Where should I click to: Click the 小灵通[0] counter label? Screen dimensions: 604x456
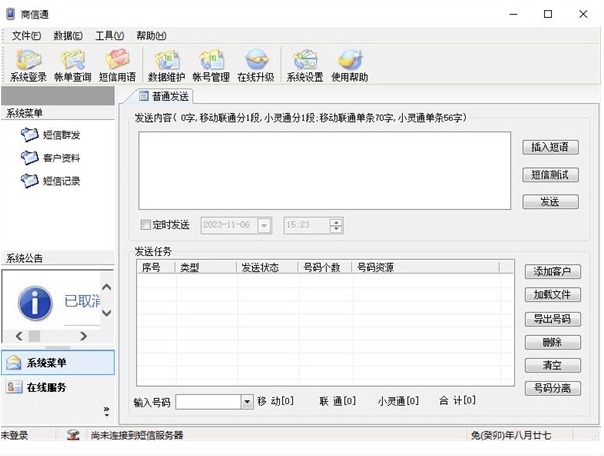pos(398,401)
